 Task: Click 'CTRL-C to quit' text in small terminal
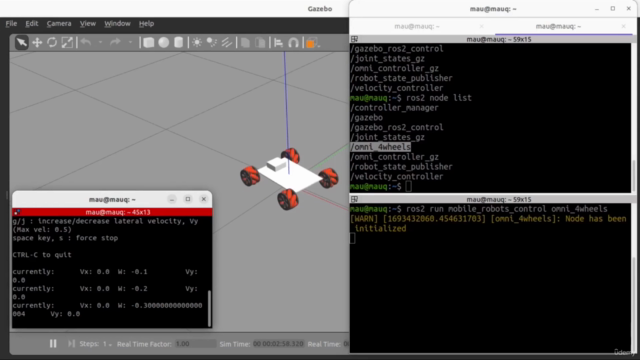pyautogui.click(x=42, y=255)
